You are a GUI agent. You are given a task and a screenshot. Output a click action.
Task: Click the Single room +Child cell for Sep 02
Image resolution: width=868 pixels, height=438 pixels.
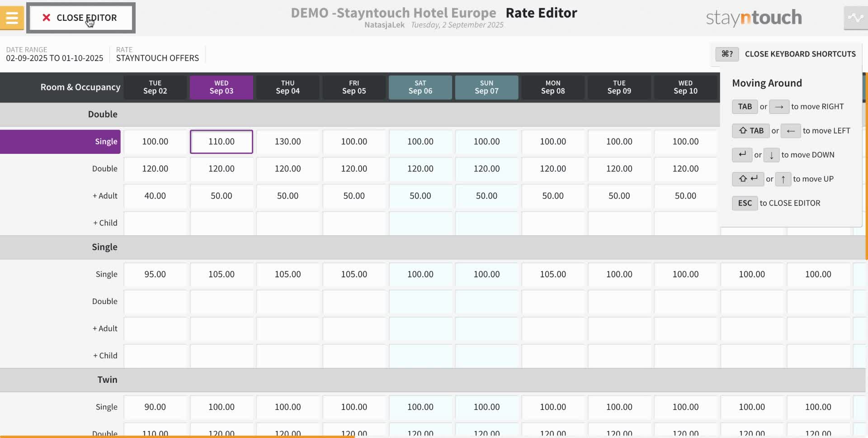coord(155,356)
